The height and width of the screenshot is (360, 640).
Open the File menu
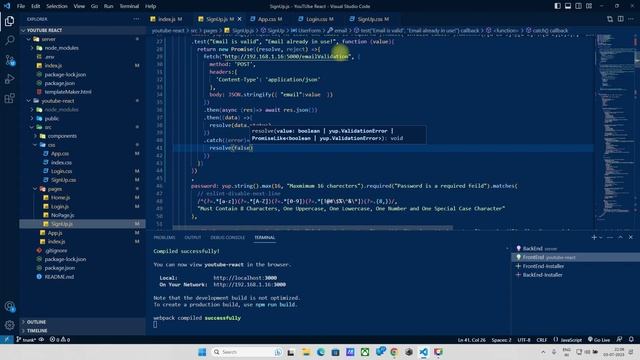pyautogui.click(x=21, y=6)
